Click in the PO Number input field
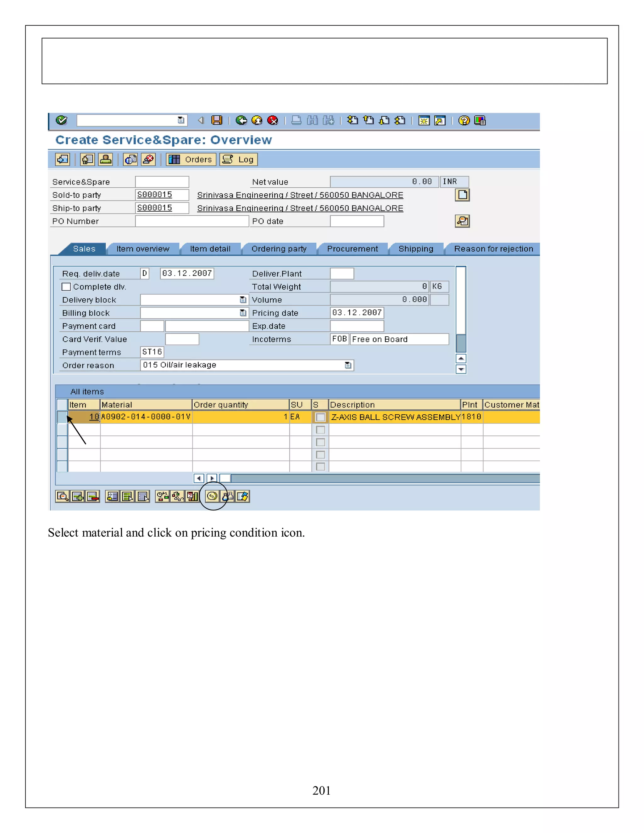 (x=192, y=222)
